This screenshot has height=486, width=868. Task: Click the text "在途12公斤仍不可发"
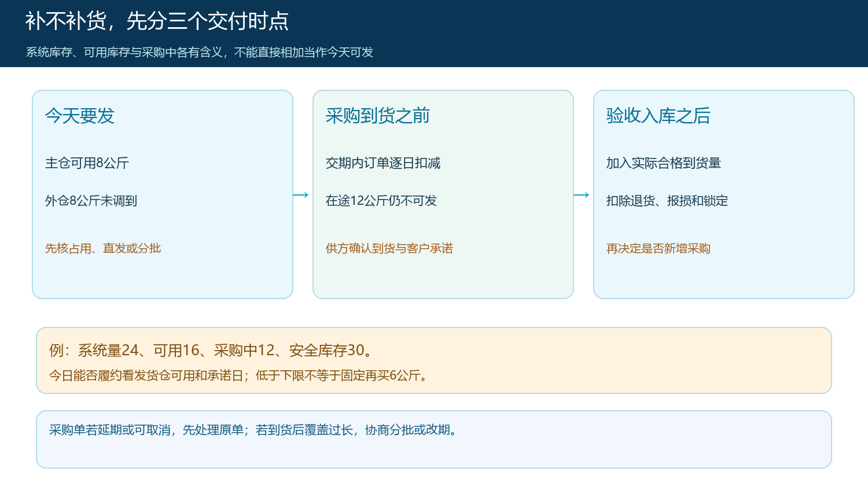point(381,201)
